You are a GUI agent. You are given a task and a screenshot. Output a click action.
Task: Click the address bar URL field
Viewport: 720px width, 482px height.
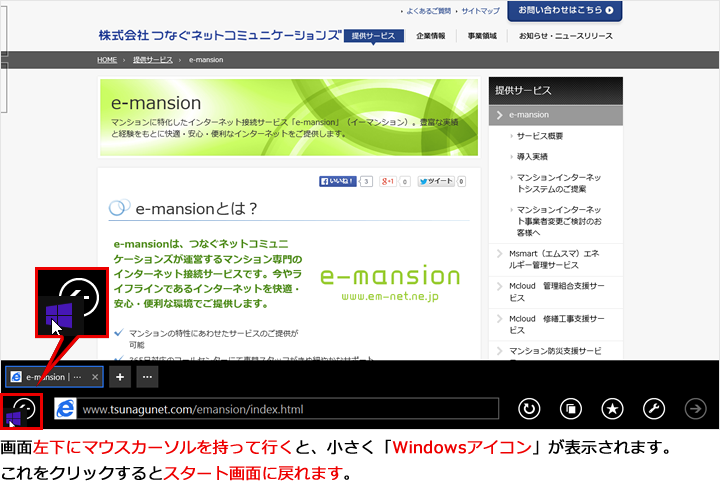click(288, 409)
